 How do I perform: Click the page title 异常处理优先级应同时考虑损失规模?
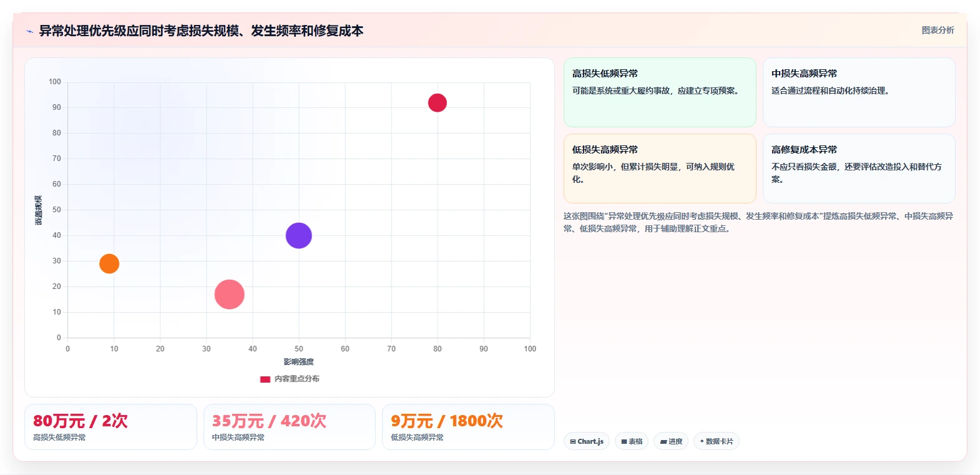point(201,31)
